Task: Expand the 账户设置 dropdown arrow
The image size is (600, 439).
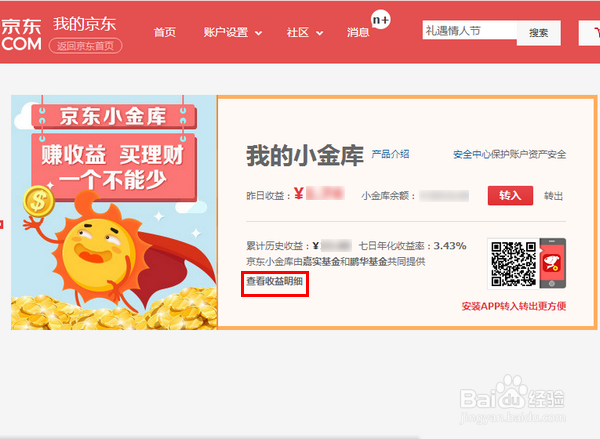Action: (259, 33)
